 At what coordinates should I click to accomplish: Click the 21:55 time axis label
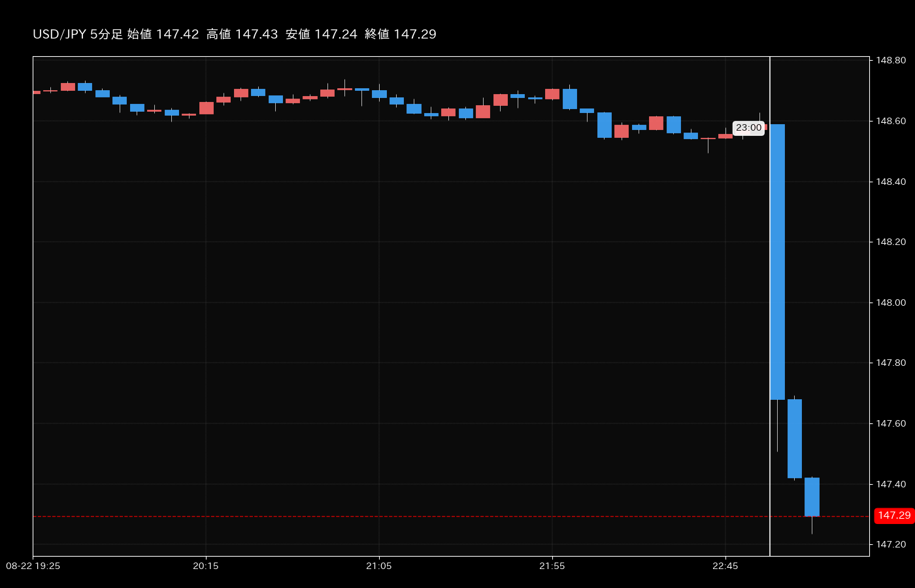[x=552, y=566]
